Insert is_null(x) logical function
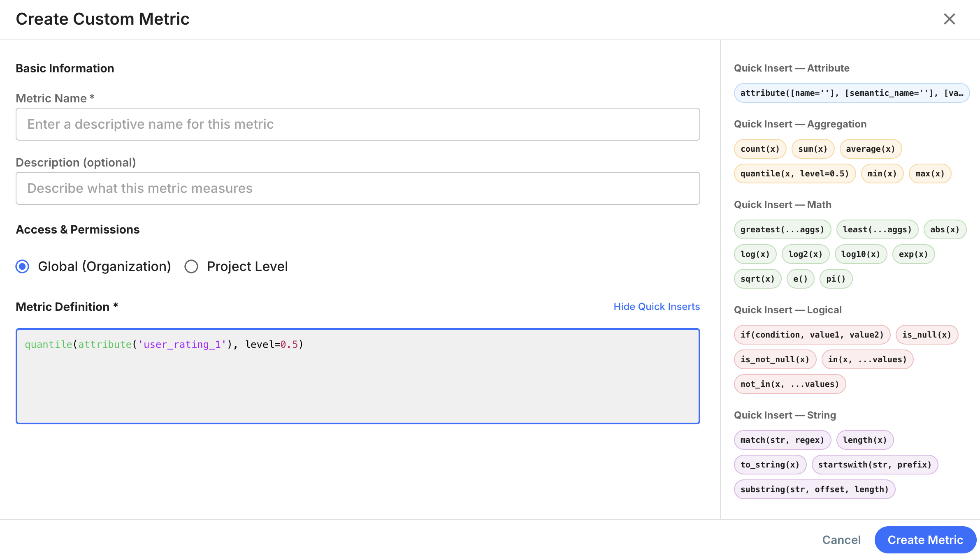Screen dimensions: 980x560 coord(927,335)
